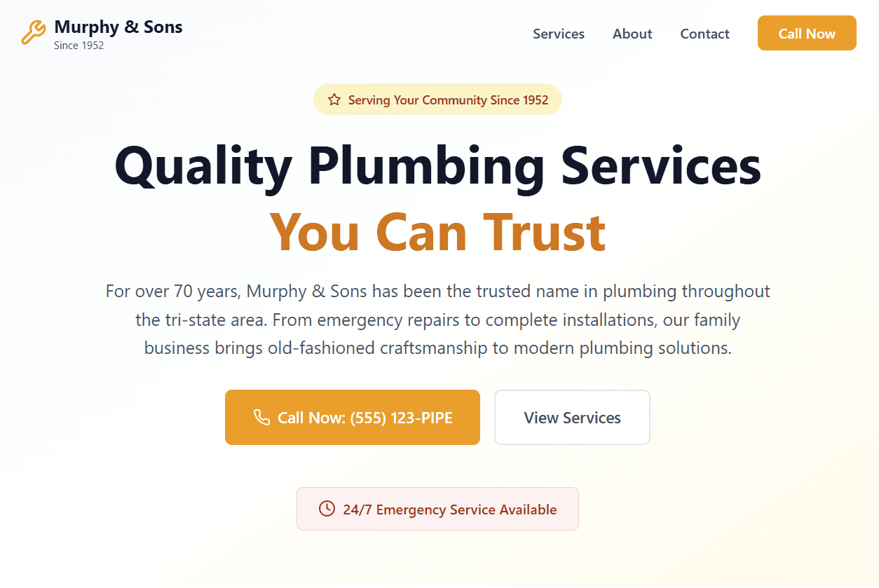879x588 pixels.
Task: Select the Services menu item
Action: 559,34
